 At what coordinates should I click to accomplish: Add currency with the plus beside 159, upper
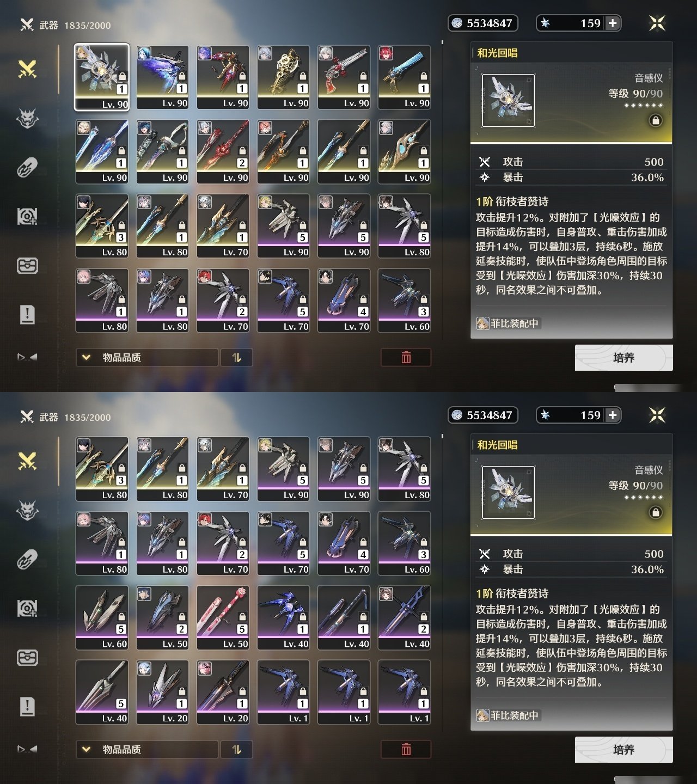(613, 23)
